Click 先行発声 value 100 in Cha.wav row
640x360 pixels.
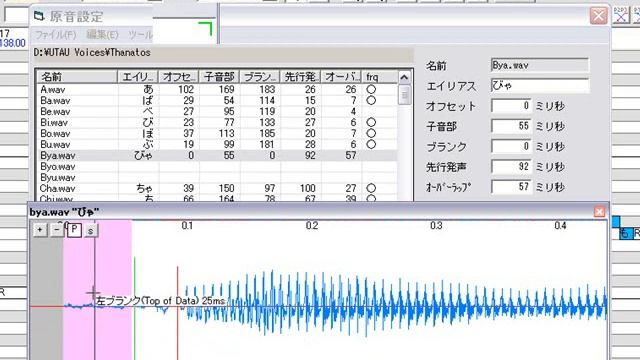click(308, 189)
